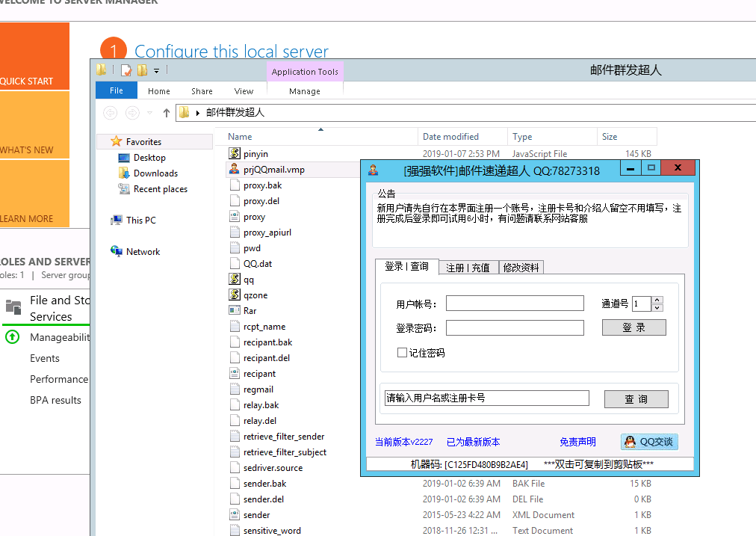The image size is (756, 536).
Task: Select the retrieve_filter_sender file
Action: [x=284, y=436]
